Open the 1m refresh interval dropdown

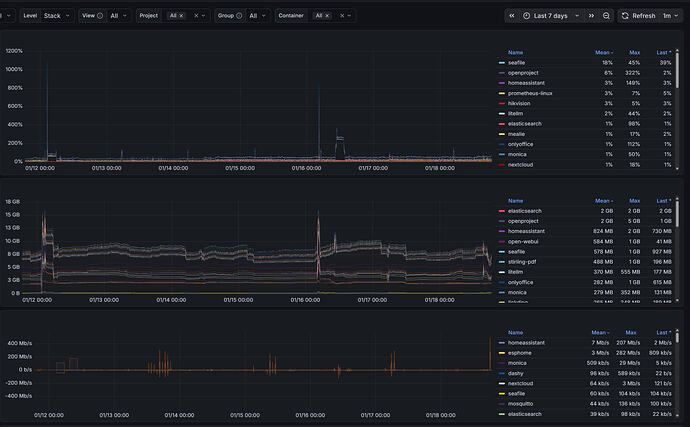click(669, 16)
